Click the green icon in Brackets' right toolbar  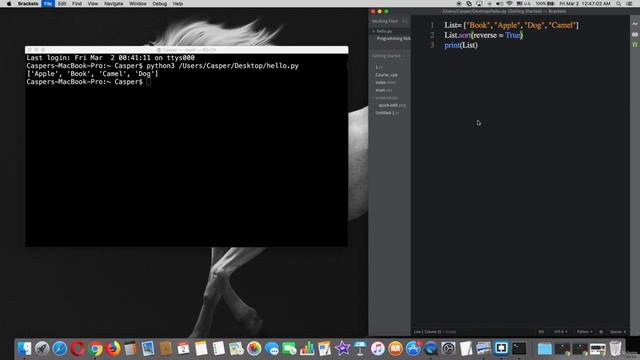635,44
